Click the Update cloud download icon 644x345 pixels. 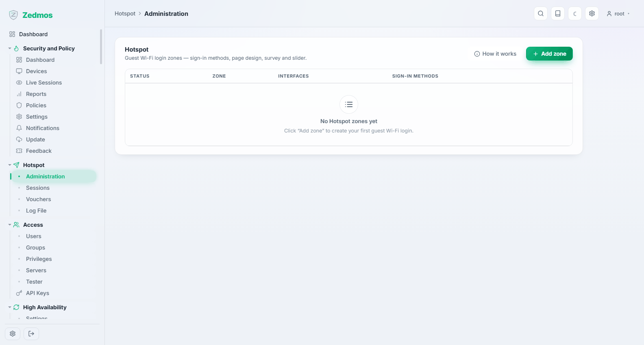[19, 139]
